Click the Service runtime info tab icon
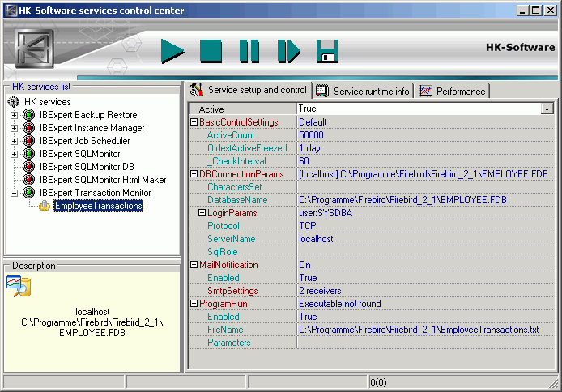Screen dimensions: 562x392 click(322, 91)
